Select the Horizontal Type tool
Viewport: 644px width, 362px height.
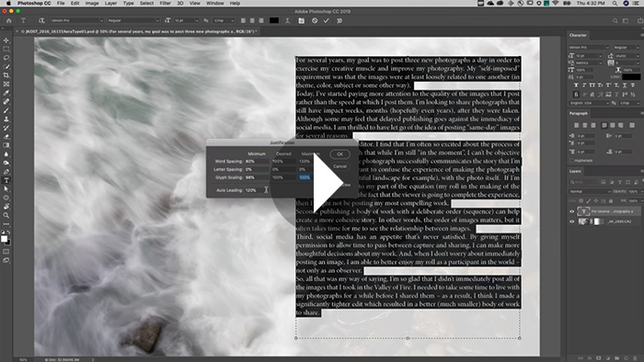click(x=6, y=180)
